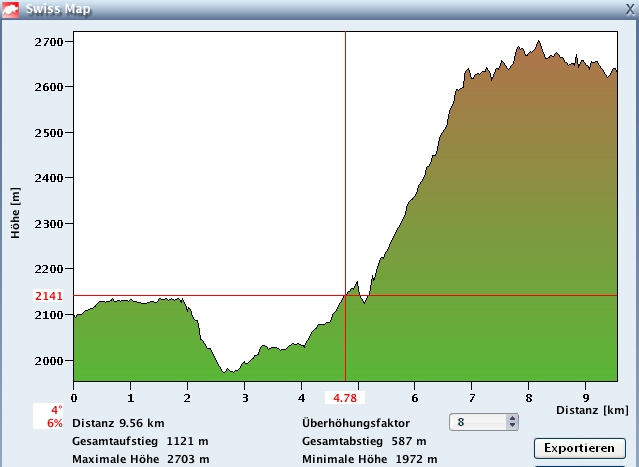Open the Überhöhungsfaktor dropdown showing 8
The height and width of the screenshot is (467, 639).
pos(477,422)
